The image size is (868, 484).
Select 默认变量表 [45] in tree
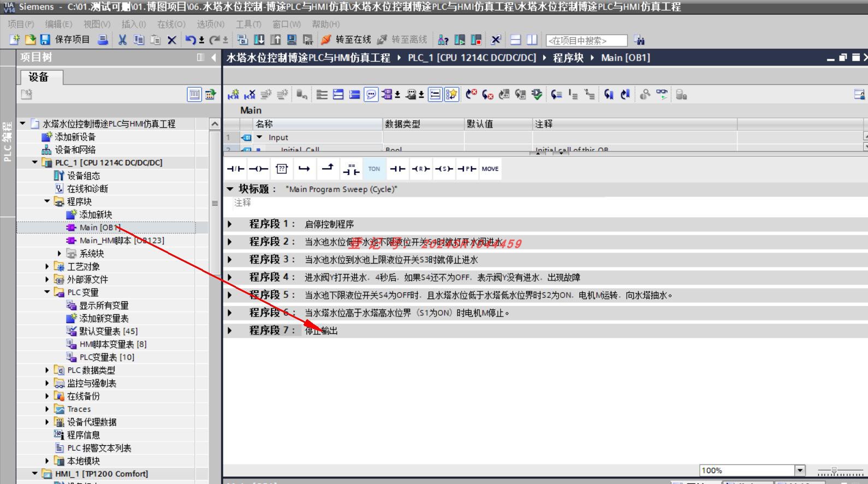click(109, 331)
